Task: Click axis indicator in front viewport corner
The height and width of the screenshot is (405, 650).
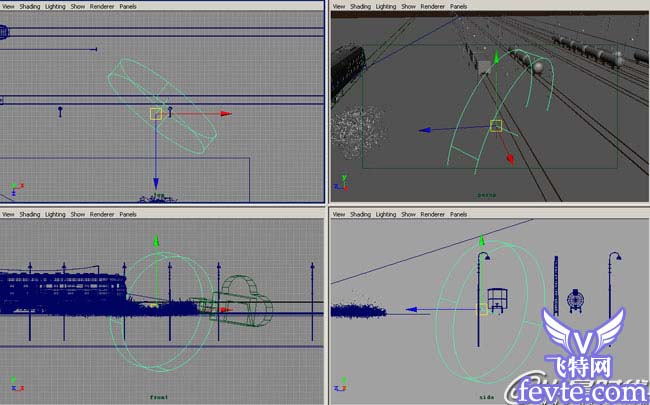Action: [17, 384]
